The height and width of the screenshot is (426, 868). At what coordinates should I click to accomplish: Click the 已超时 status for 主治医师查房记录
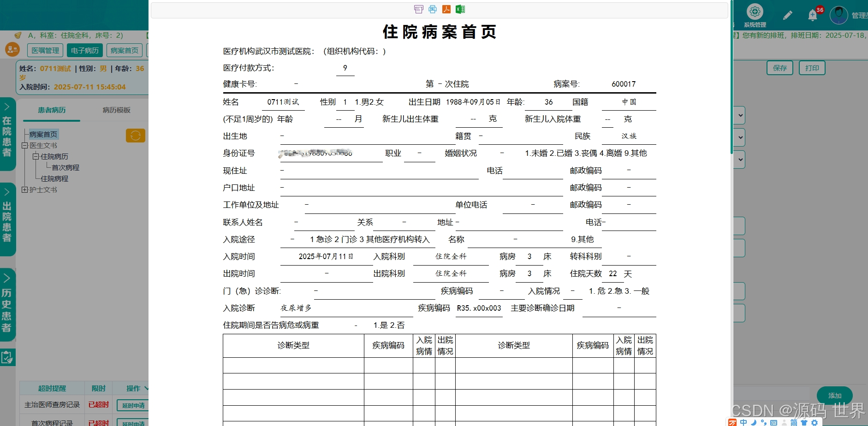click(99, 405)
